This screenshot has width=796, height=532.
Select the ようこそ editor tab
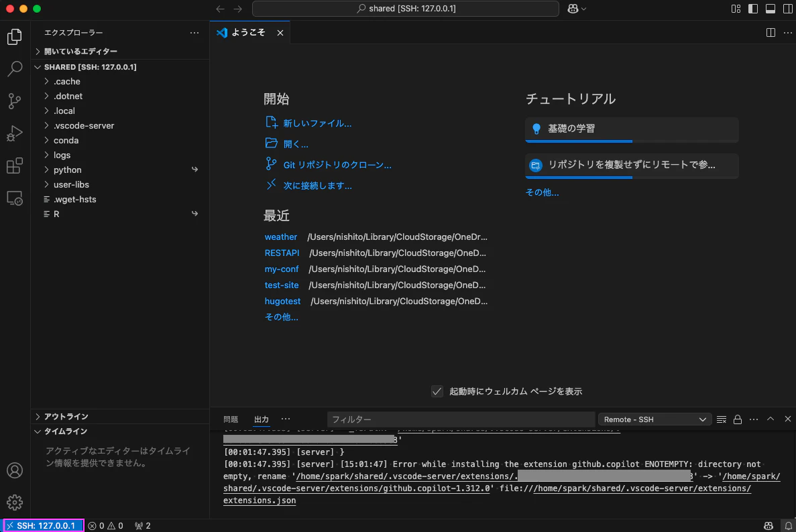(x=249, y=32)
